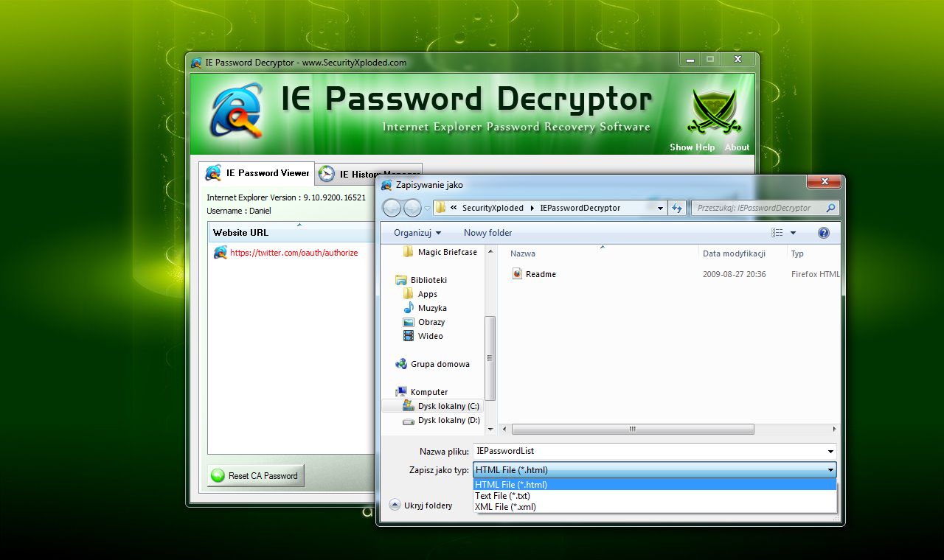Choose HTML File (*.html) from the list
Viewport: 944px width, 560px height.
pos(654,485)
